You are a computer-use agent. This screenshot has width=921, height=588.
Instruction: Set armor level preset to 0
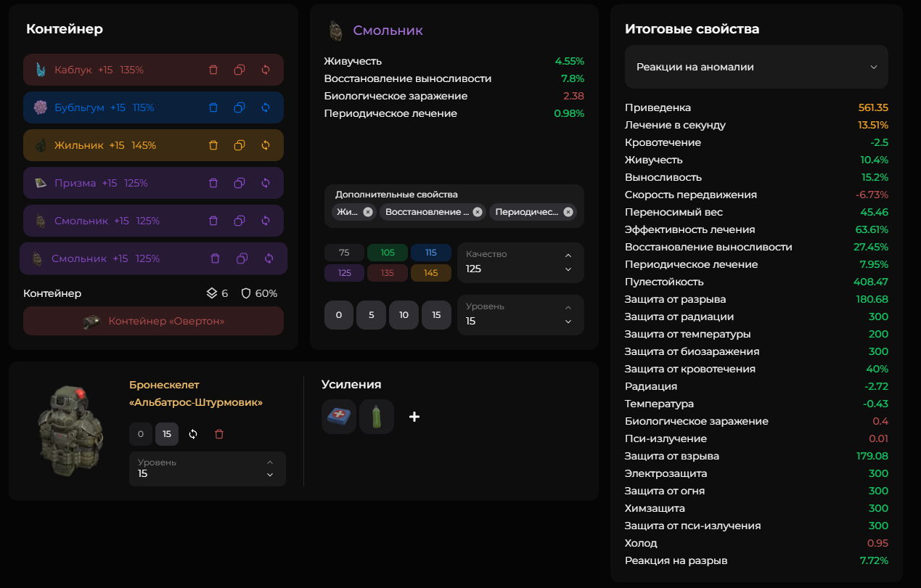point(141,434)
